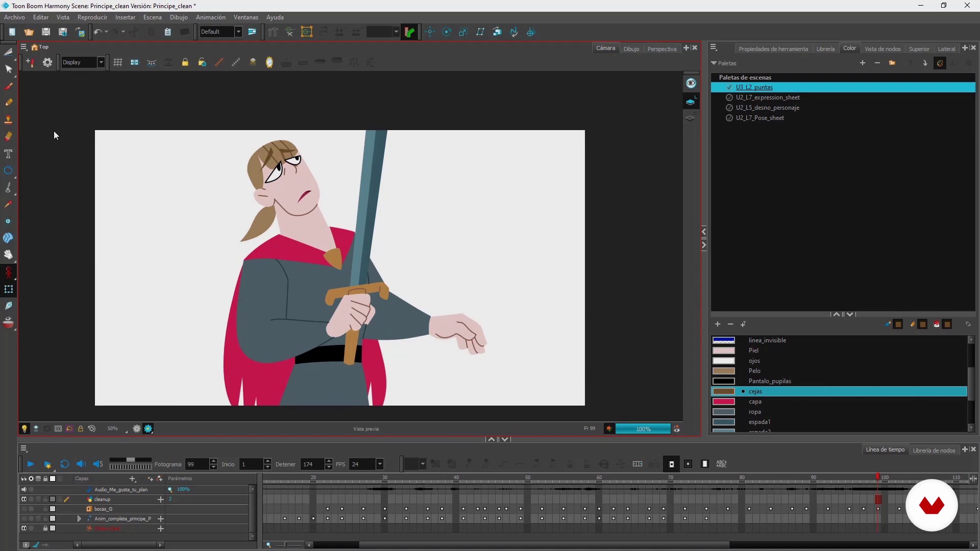Select the U2_L7_expression_sheet palette
The width and height of the screenshot is (980, 551).
tap(767, 97)
